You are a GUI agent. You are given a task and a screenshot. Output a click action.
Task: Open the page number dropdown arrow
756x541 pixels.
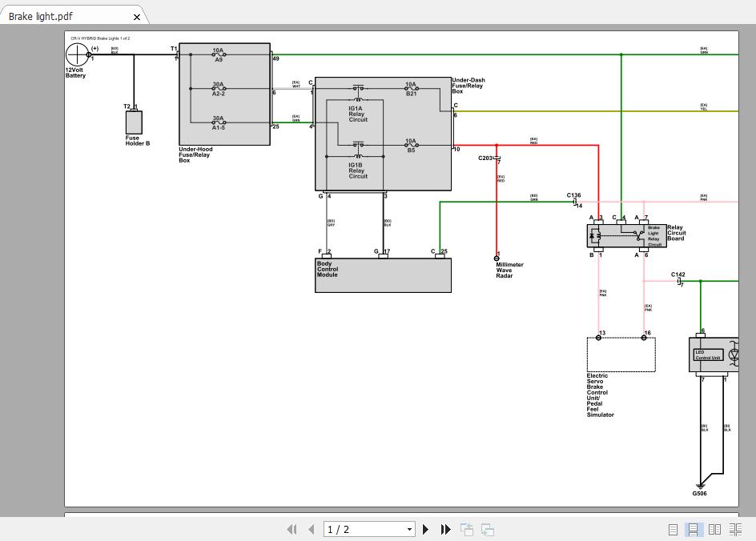pyautogui.click(x=409, y=529)
